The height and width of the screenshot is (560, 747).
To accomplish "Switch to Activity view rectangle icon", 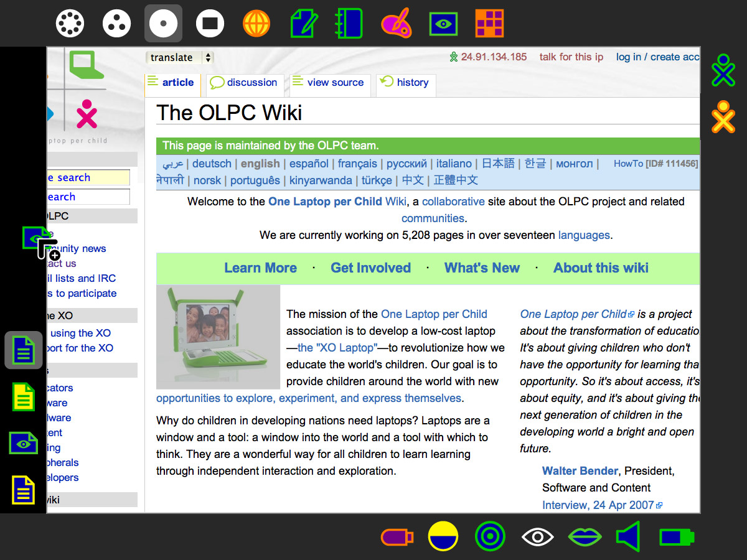I will coord(210,24).
